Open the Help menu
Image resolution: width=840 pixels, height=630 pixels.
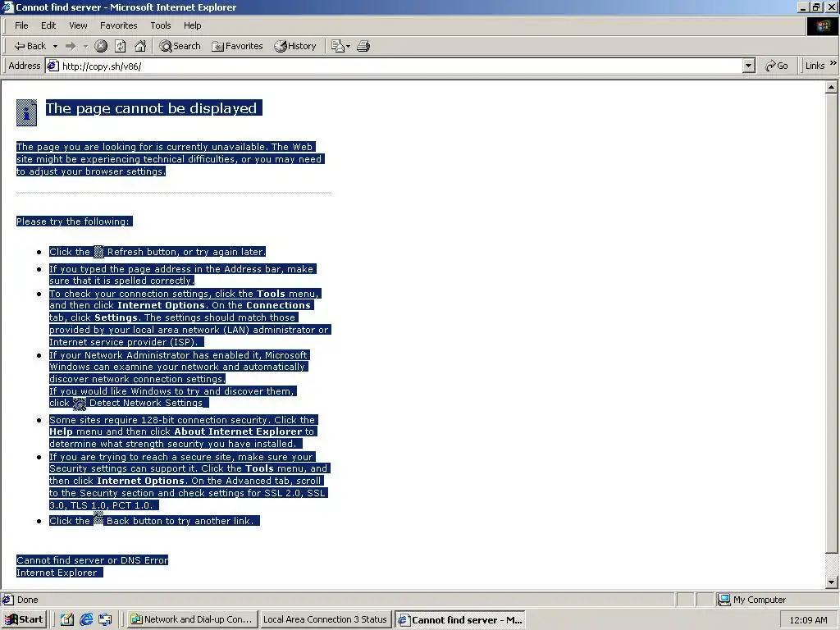tap(192, 25)
